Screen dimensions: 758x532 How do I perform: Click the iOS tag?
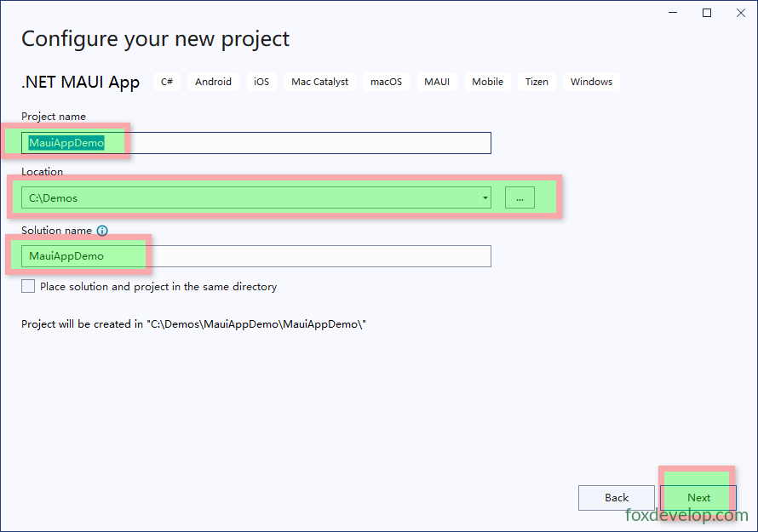[261, 82]
